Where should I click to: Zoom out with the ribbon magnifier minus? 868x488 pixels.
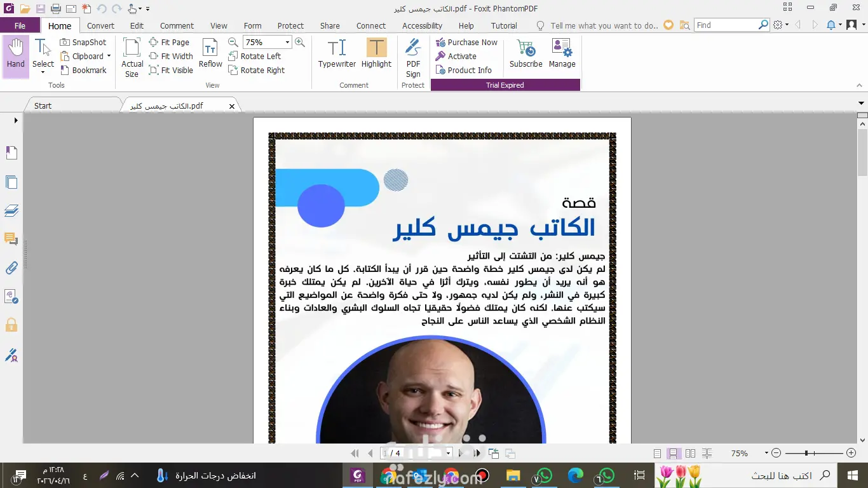(233, 42)
